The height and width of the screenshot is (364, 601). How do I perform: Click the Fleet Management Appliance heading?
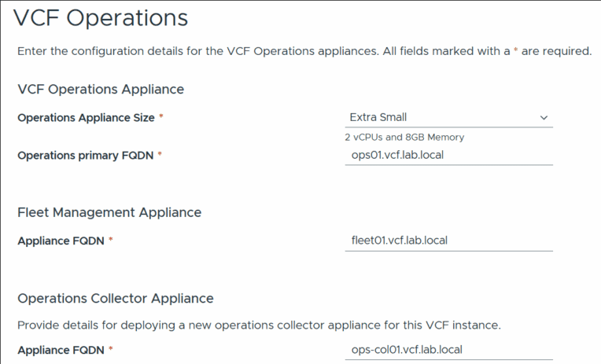[109, 212]
